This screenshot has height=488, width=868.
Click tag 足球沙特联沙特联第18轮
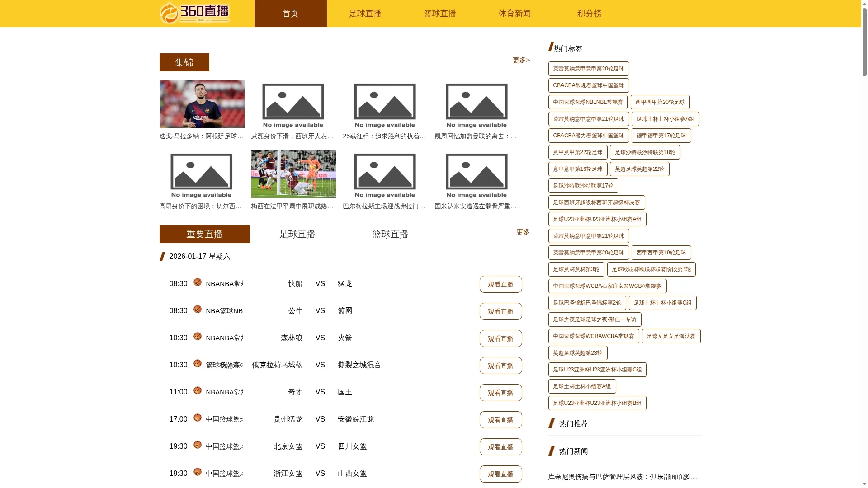(x=645, y=152)
